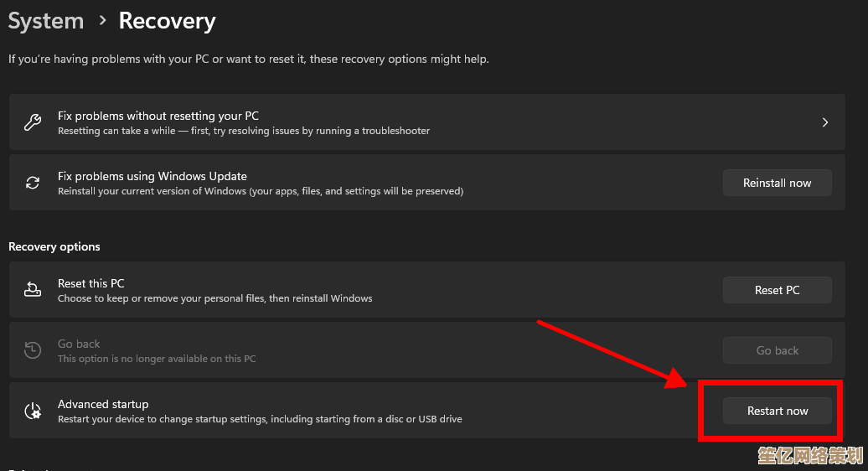The height and width of the screenshot is (471, 868).
Task: Click the Windows Update sync arrows icon
Action: click(x=33, y=183)
